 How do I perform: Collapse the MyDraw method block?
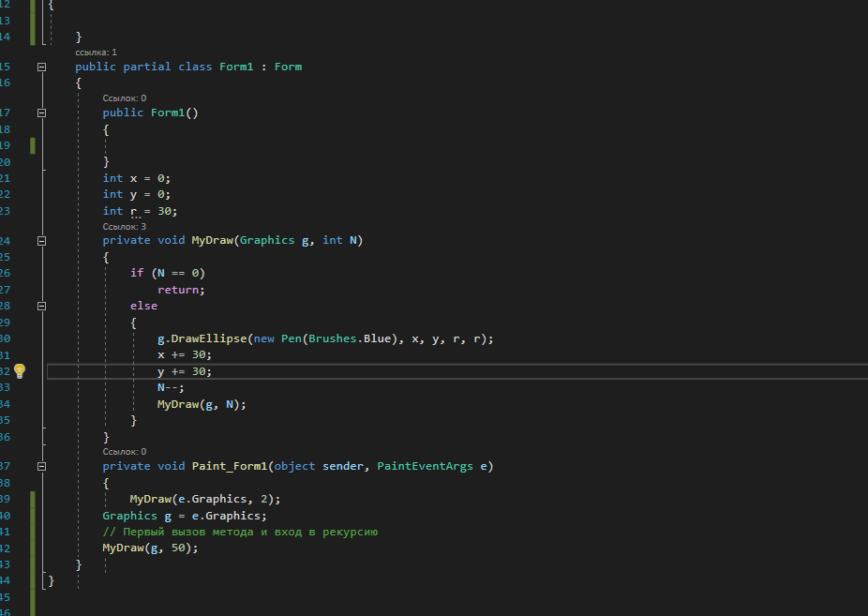(41, 241)
